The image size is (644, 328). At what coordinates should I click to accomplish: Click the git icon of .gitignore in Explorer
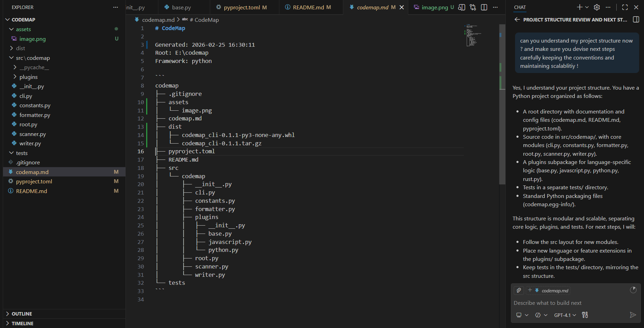click(11, 162)
